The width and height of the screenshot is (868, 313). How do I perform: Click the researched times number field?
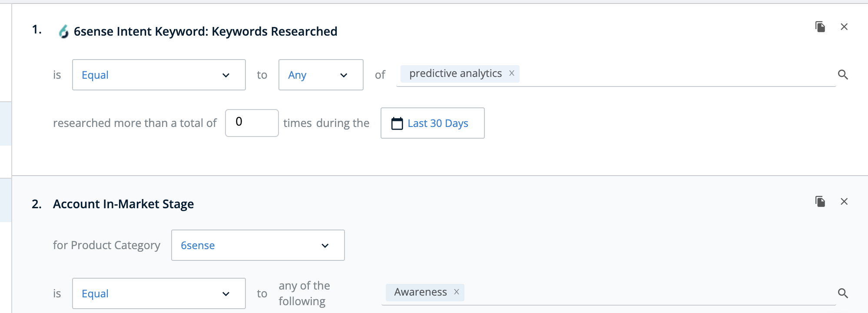tap(252, 123)
